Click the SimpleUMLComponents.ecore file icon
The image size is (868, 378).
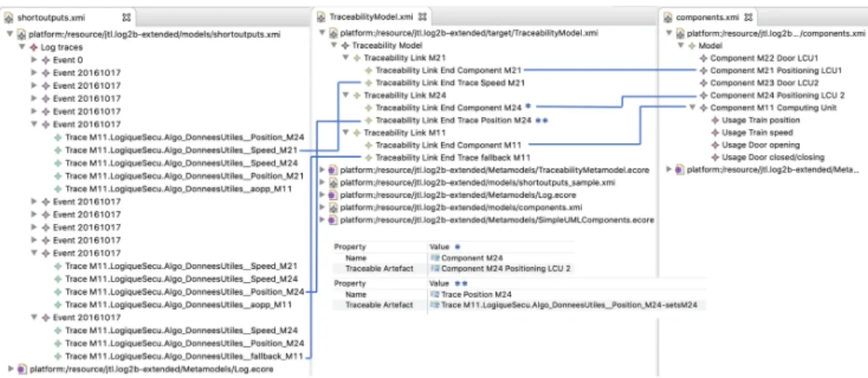tap(333, 220)
